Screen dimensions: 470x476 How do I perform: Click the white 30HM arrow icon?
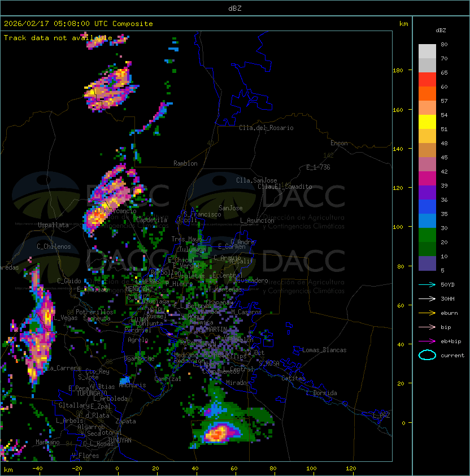[427, 298]
